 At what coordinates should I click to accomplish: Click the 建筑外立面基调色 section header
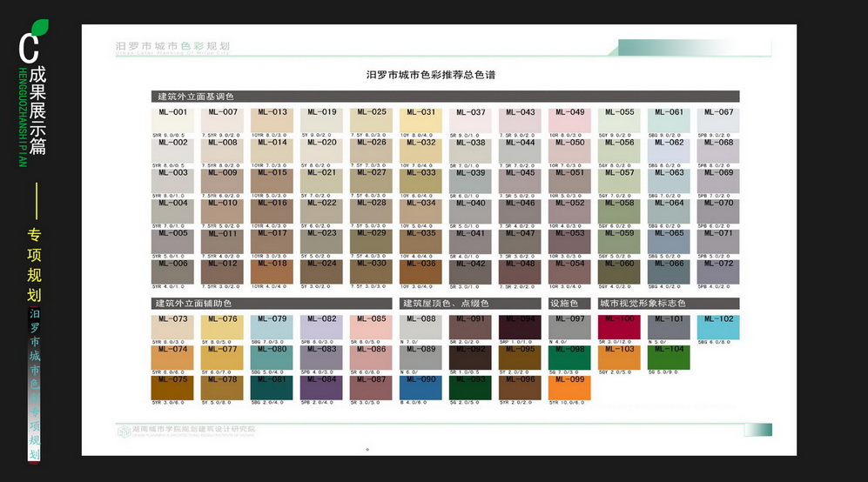[x=196, y=96]
